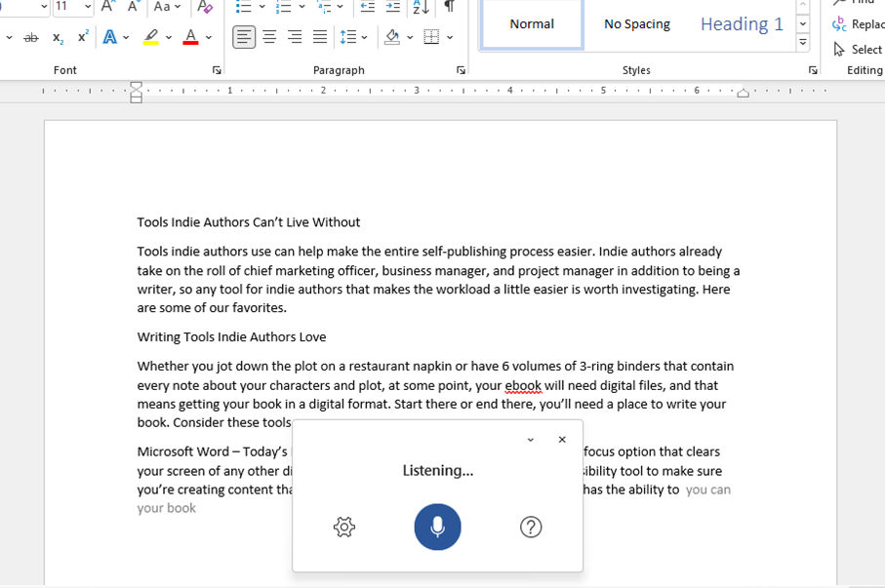
Task: Open line and paragraph spacing menu
Action: 353,37
